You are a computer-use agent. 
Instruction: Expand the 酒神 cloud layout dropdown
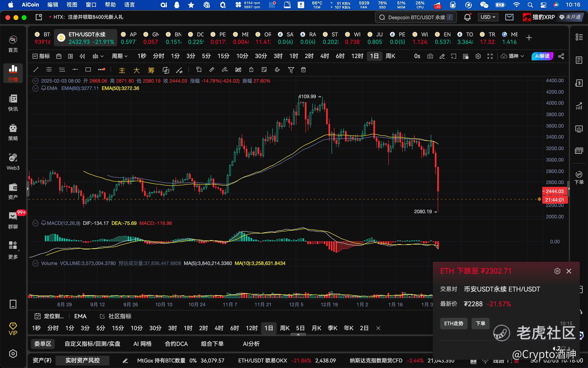pyautogui.click(x=512, y=56)
